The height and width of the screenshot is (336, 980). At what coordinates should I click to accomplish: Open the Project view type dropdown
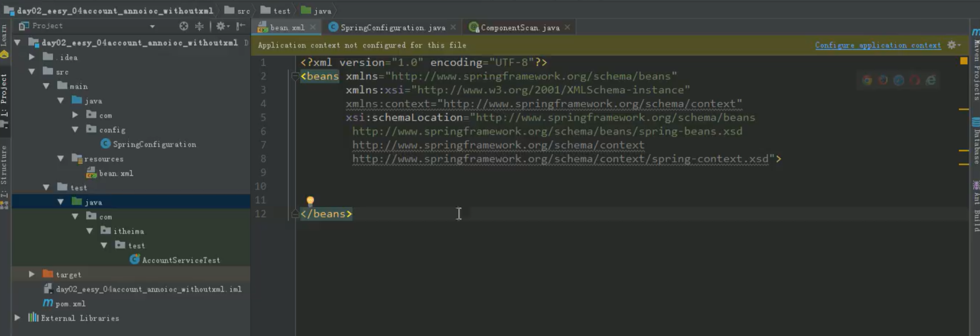(152, 26)
